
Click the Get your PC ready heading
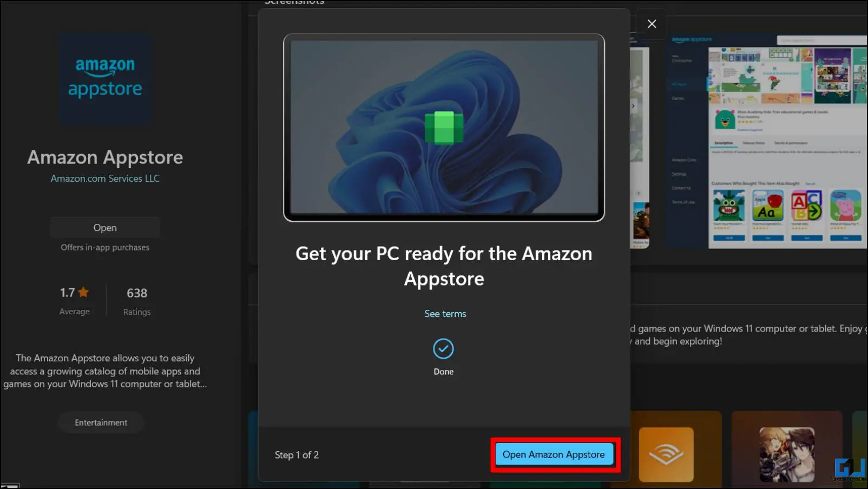444,266
